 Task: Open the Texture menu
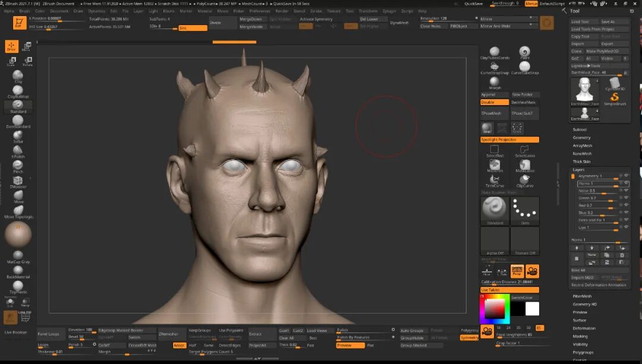[x=333, y=11]
